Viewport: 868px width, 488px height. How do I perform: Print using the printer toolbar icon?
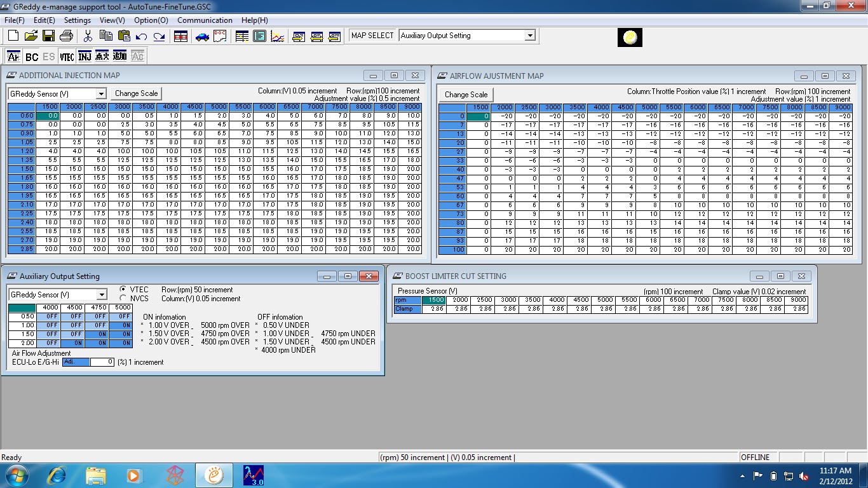(x=67, y=36)
